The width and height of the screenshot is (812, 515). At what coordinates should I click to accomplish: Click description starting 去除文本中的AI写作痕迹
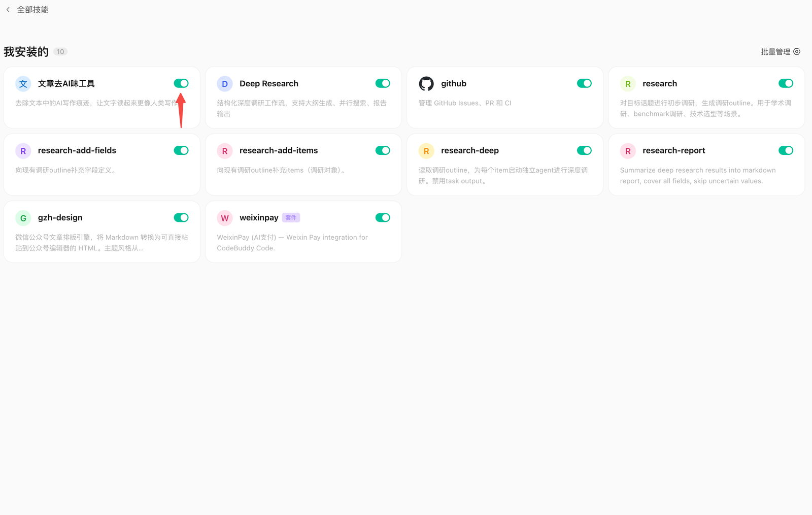(x=96, y=103)
